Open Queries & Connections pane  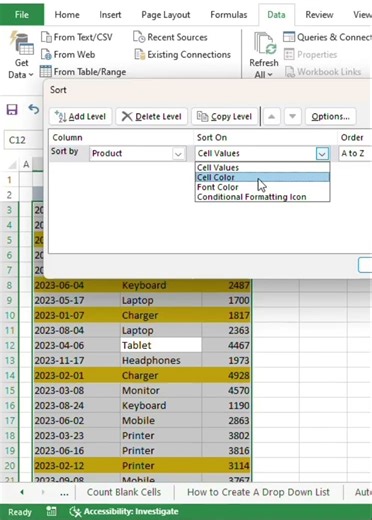click(x=327, y=37)
